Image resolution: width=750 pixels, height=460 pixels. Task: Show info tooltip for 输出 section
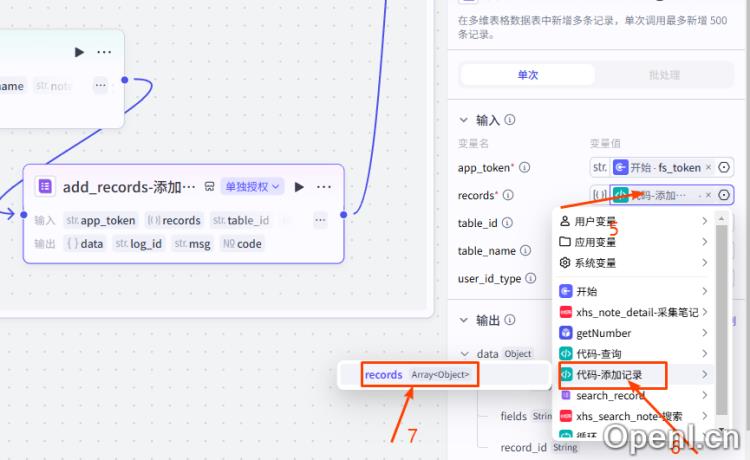click(510, 319)
